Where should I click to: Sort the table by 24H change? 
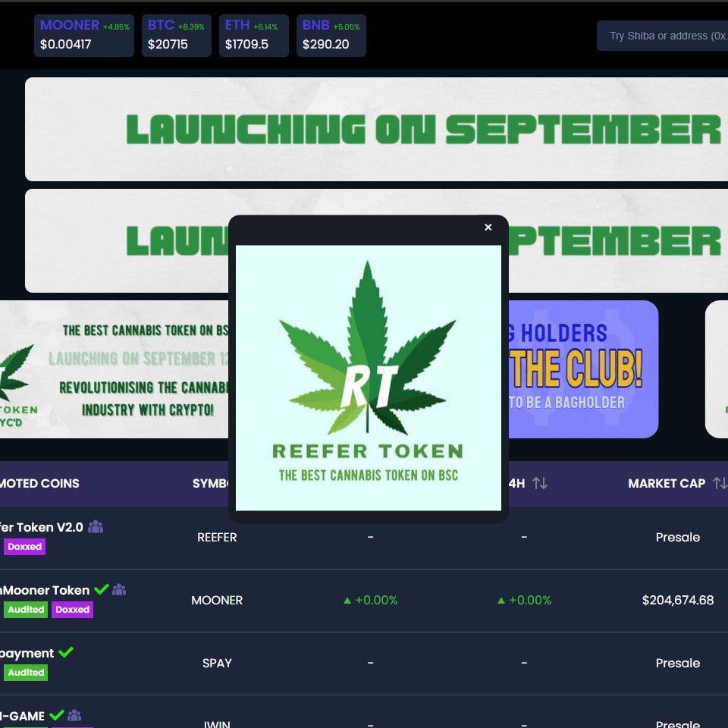point(539,483)
